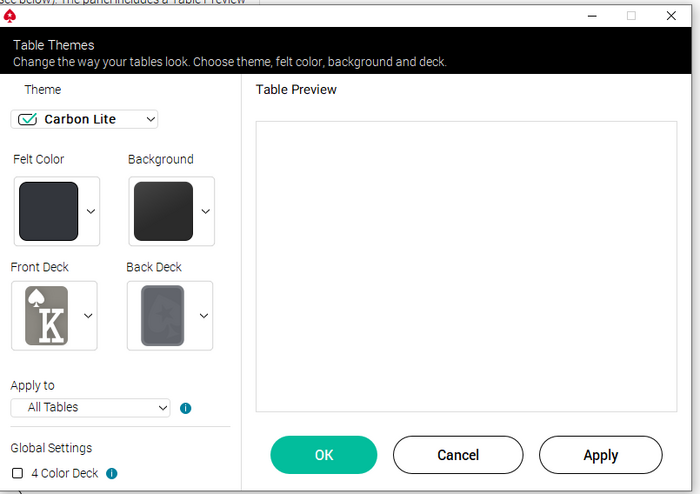Click the Front Deck label
Viewport: 700px width, 494px height.
pyautogui.click(x=39, y=267)
